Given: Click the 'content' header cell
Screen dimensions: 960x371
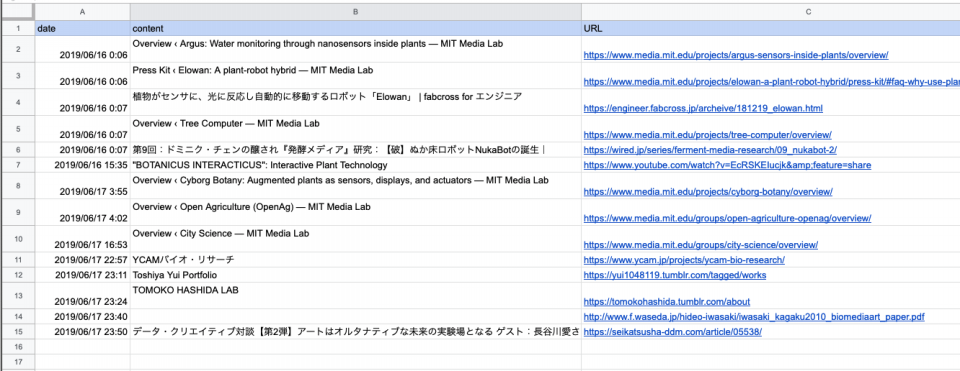Looking at the screenshot, I should 355,28.
